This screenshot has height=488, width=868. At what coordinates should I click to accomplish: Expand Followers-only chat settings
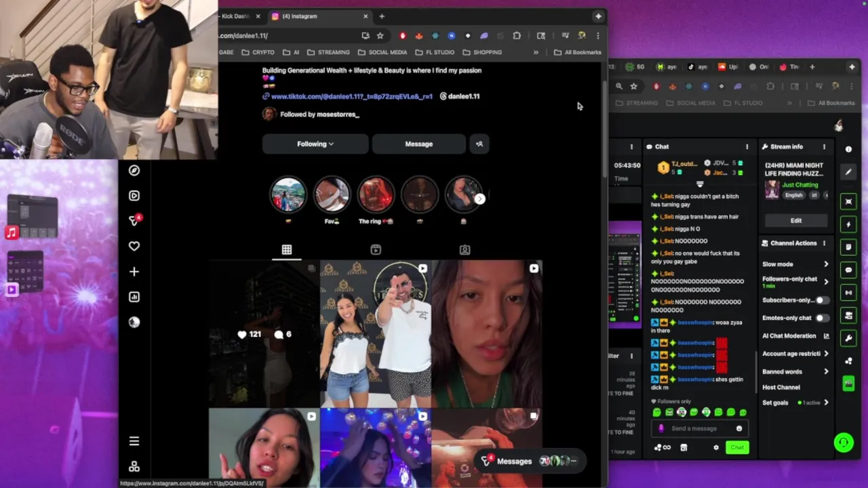click(826, 281)
